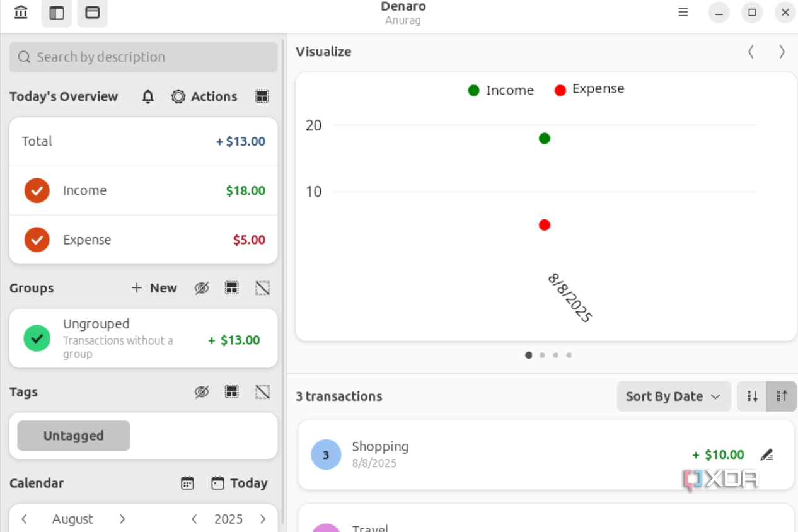Open the Sort By Date dropdown
Viewport: 798px width, 532px height.
674,396
